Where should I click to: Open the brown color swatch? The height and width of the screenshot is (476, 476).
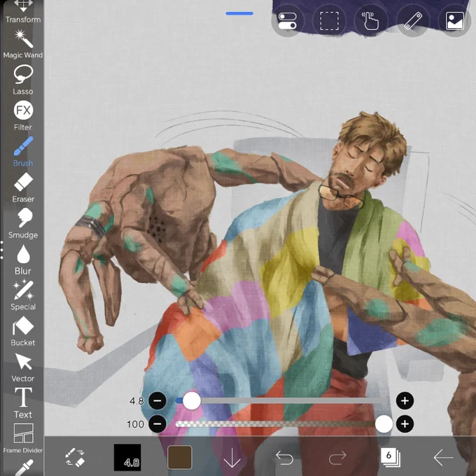click(179, 457)
